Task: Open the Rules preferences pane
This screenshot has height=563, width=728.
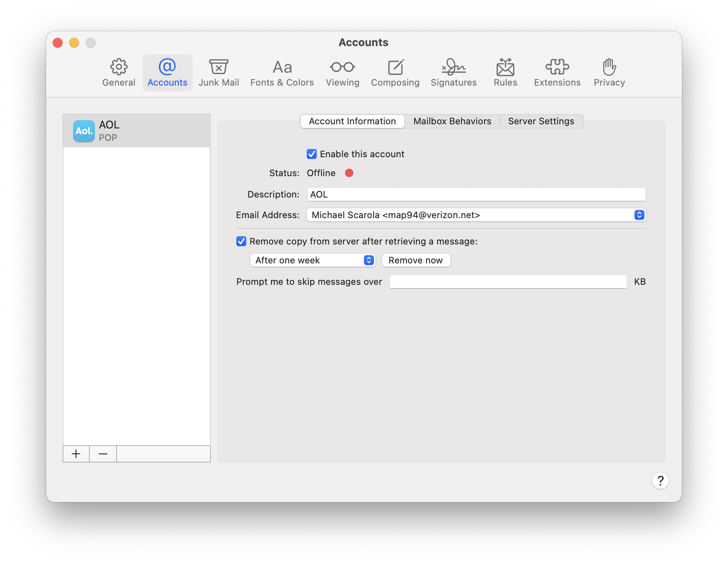Action: (505, 73)
